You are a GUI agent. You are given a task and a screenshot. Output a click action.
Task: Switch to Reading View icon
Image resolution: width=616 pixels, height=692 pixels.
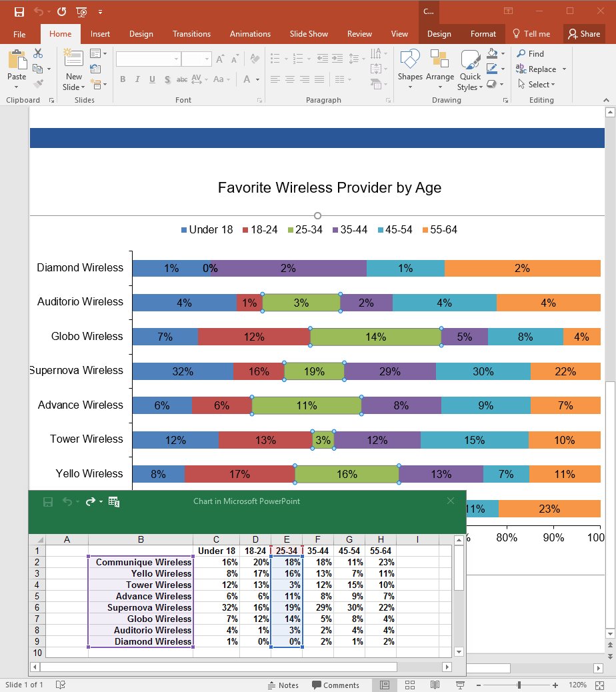click(x=435, y=685)
